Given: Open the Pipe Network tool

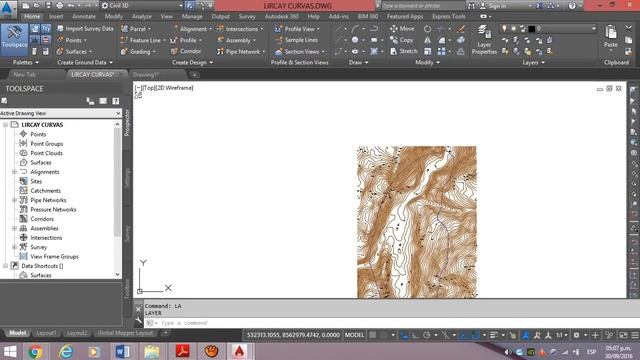Looking at the screenshot, I should click(241, 51).
